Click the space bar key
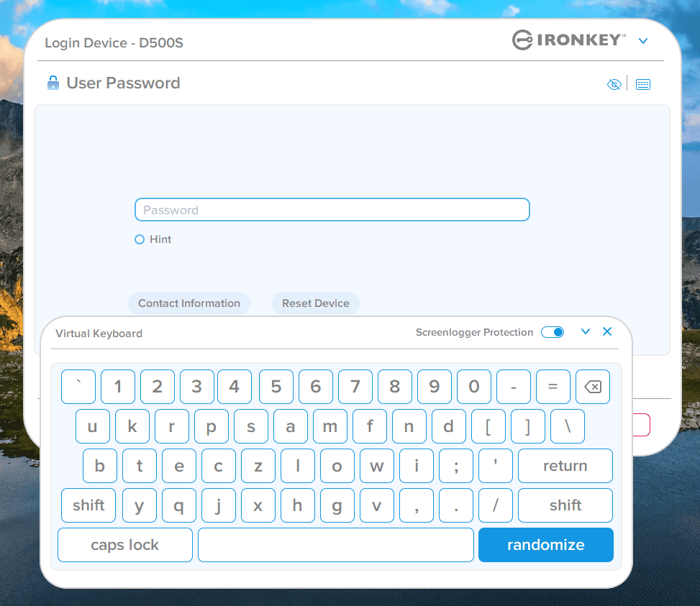This screenshot has height=606, width=700. pos(336,545)
